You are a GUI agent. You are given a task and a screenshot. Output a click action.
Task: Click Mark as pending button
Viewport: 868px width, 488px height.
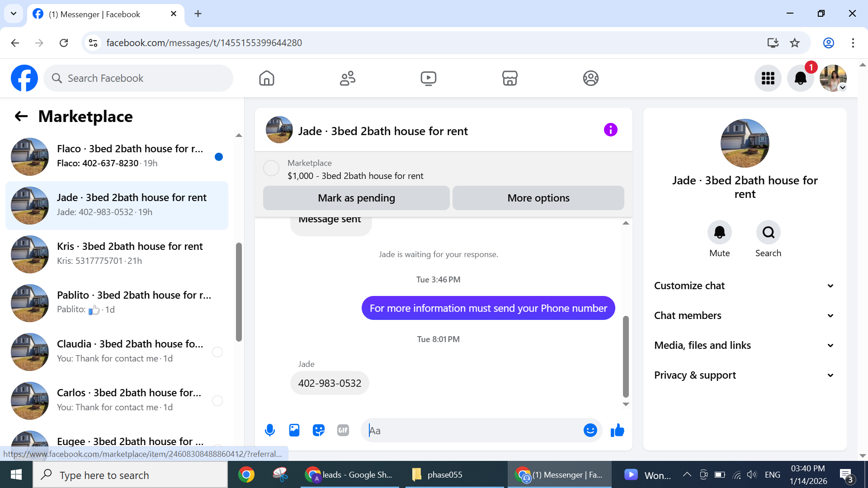[356, 198]
